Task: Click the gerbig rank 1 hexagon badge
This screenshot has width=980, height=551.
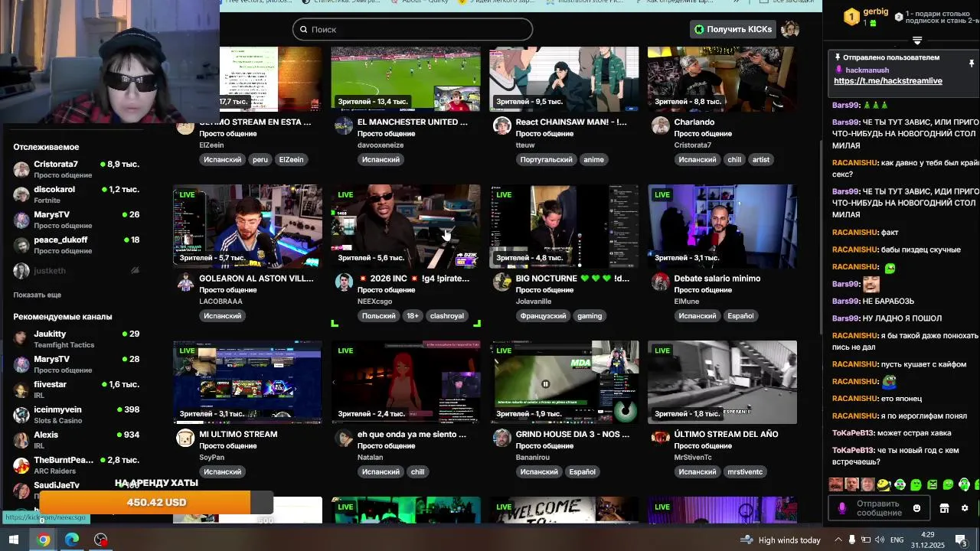Action: pyautogui.click(x=851, y=17)
